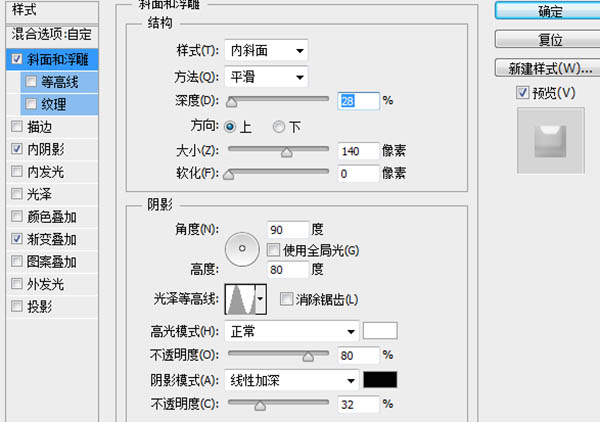The height and width of the screenshot is (422, 600).
Task: Click the 软化 value field showing 0
Action: coord(359,174)
